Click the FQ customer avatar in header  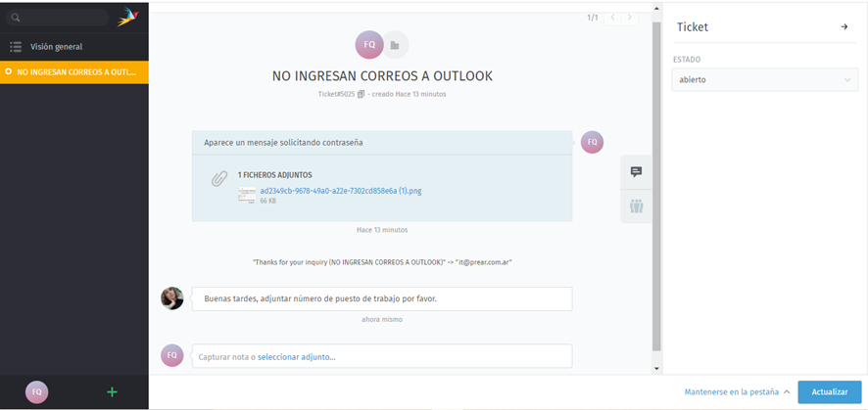click(x=369, y=45)
